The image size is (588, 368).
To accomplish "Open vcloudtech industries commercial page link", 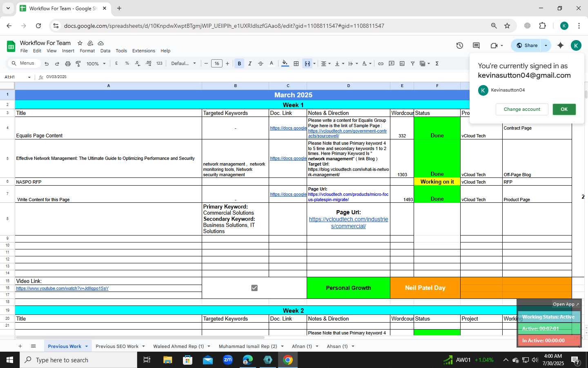I will tap(349, 223).
